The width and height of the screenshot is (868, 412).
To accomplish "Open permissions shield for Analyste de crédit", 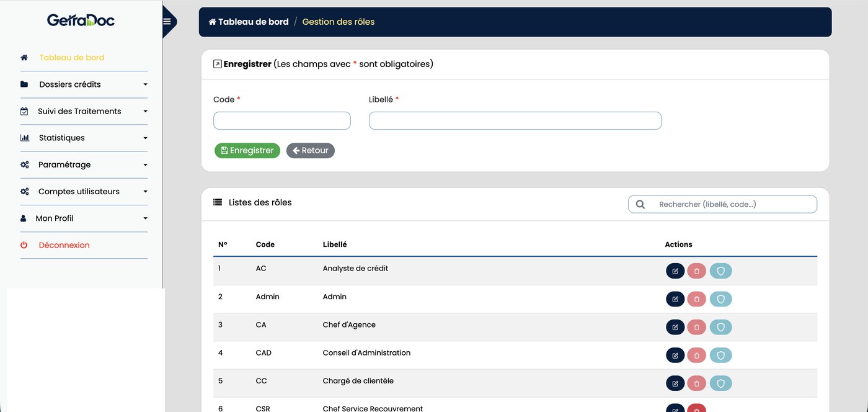I will [x=720, y=271].
